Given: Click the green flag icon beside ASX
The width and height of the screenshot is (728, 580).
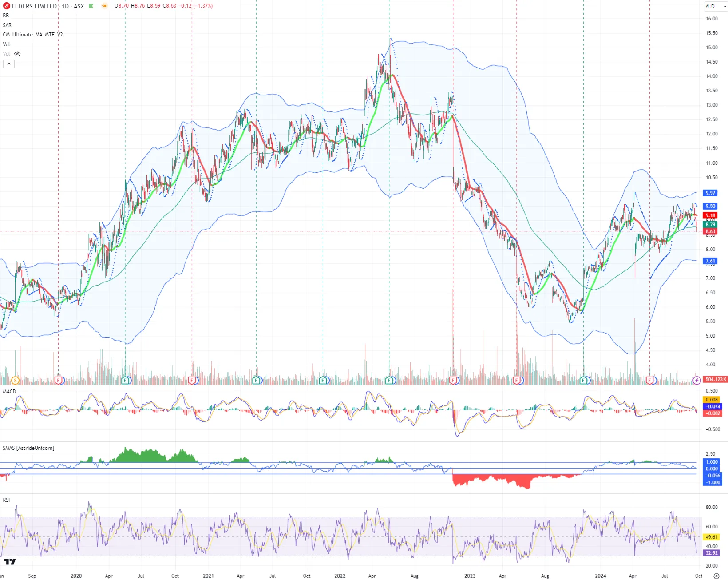Looking at the screenshot, I should pos(91,6).
